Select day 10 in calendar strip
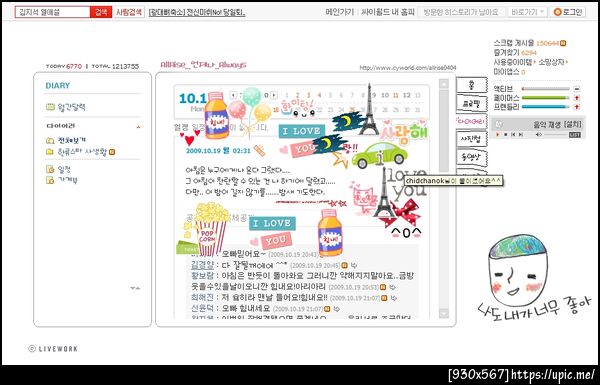Screen dimensions: 600x385 385,95
